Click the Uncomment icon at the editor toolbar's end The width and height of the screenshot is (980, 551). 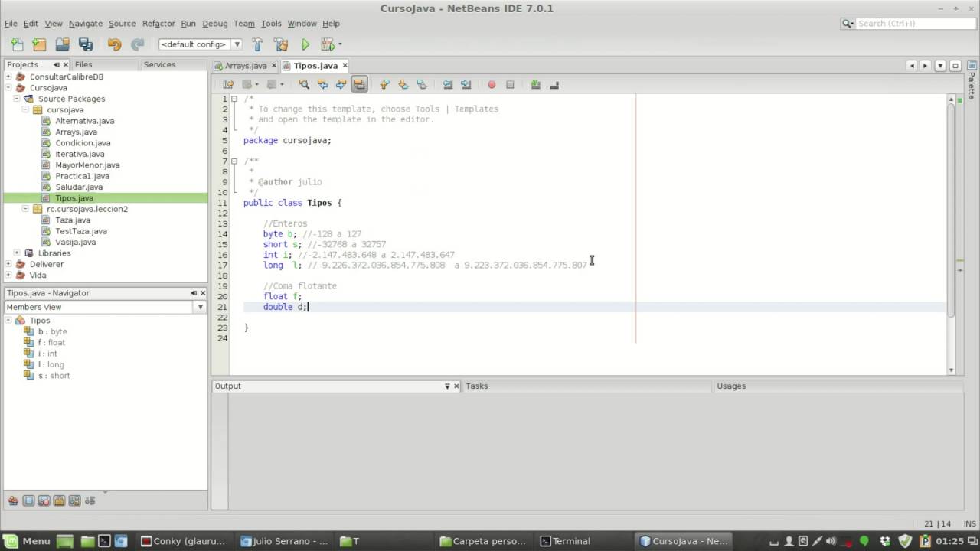[554, 84]
